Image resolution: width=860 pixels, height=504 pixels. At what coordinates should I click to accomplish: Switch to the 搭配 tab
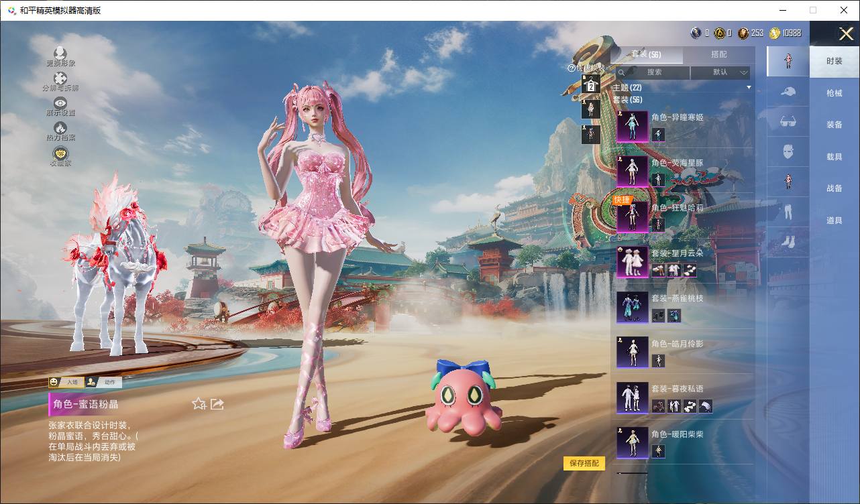click(x=718, y=54)
